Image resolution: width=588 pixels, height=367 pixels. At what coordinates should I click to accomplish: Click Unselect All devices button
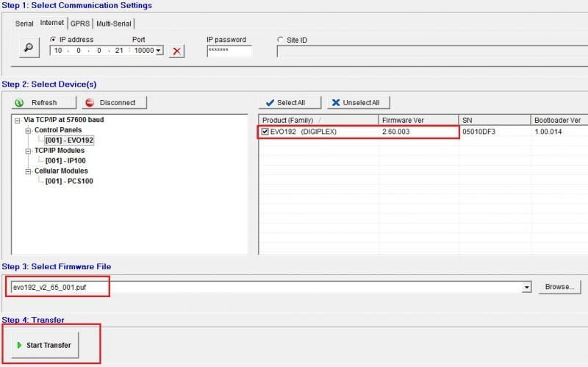click(x=358, y=102)
